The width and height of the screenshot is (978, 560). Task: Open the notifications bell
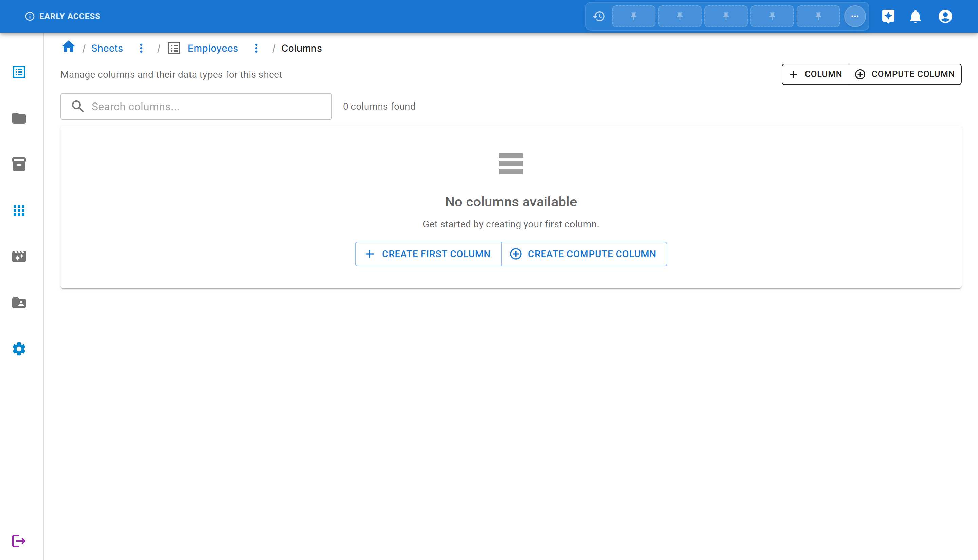(915, 16)
